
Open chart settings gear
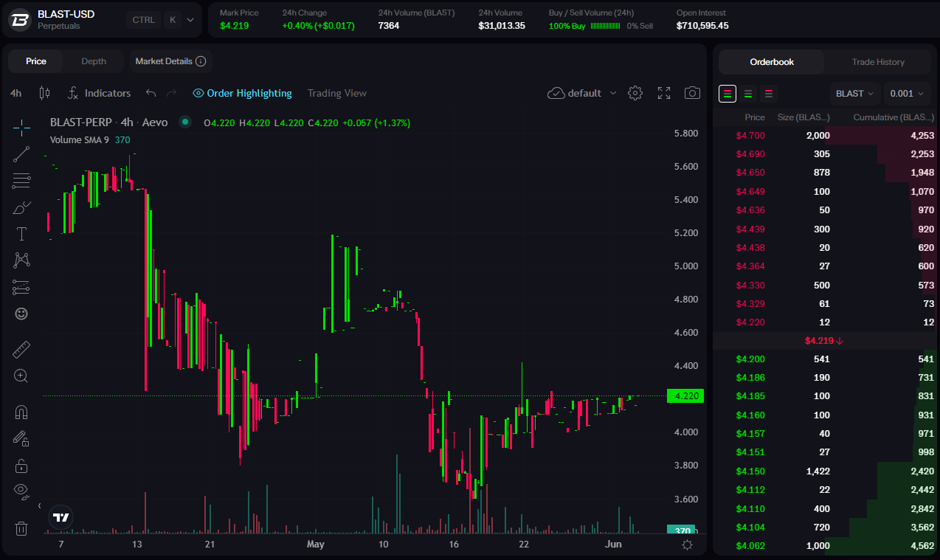635,93
